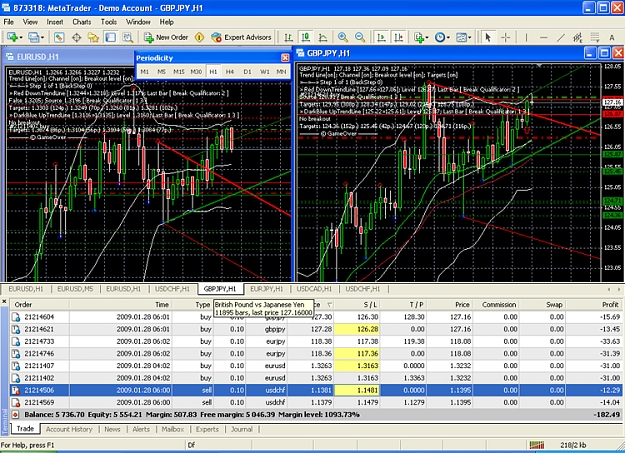This screenshot has width=625, height=453.
Task: Click the S / L column header
Action: click(x=357, y=305)
